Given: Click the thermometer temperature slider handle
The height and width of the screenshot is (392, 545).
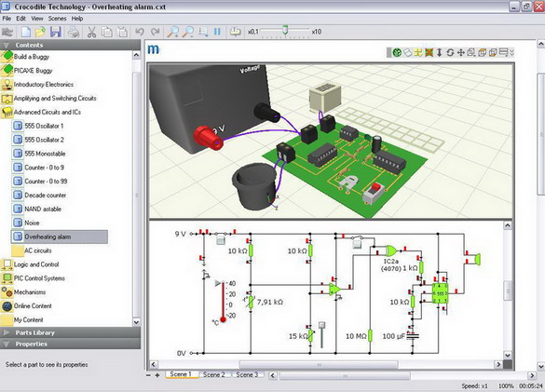Looking at the screenshot, I should pyautogui.click(x=218, y=283).
